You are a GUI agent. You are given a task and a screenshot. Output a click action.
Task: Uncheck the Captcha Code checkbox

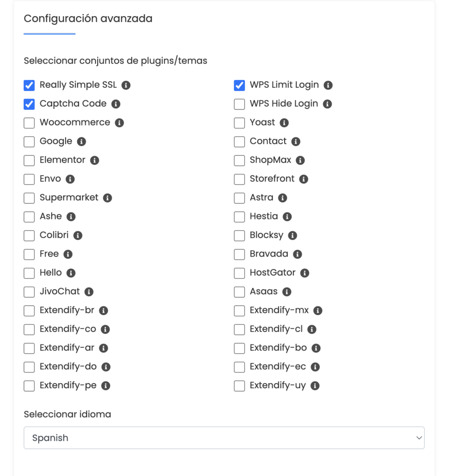(x=29, y=104)
